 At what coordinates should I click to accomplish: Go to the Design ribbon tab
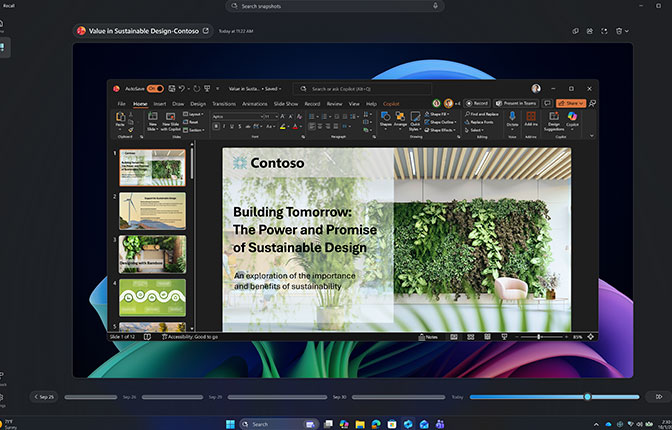coord(198,104)
